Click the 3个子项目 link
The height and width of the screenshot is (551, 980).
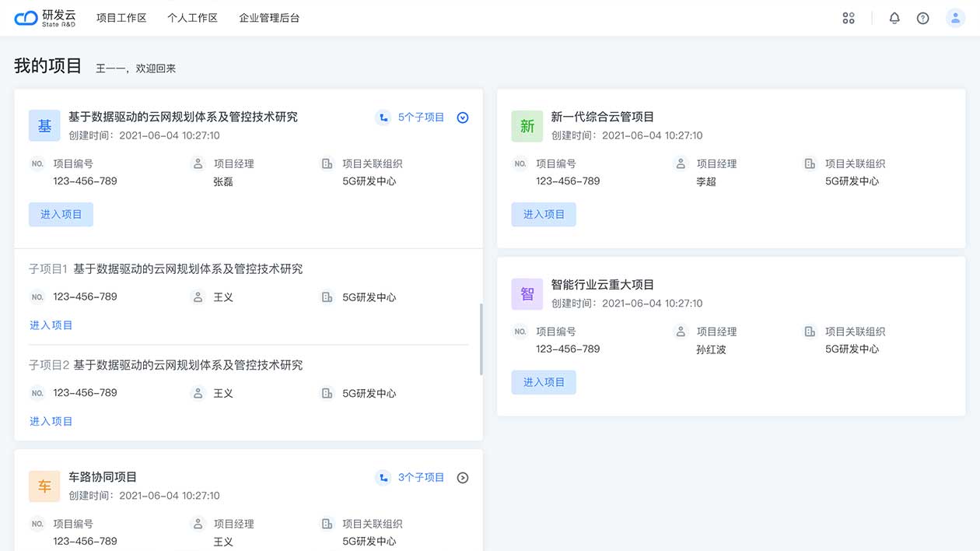pos(421,478)
